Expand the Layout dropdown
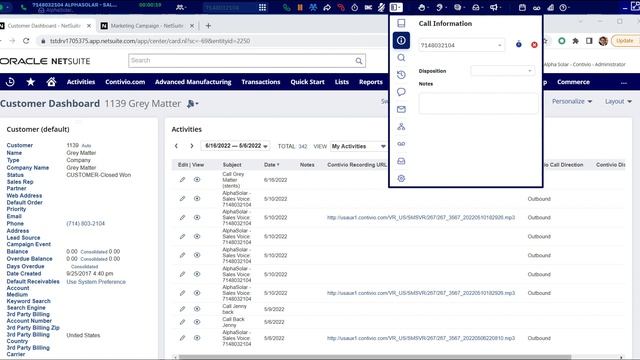The width and height of the screenshot is (640, 360). tap(618, 101)
